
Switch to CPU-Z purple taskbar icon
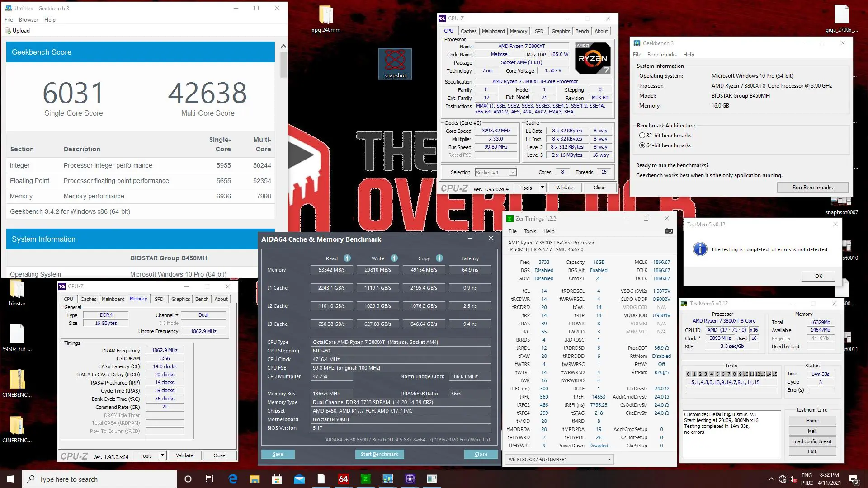pyautogui.click(x=410, y=479)
